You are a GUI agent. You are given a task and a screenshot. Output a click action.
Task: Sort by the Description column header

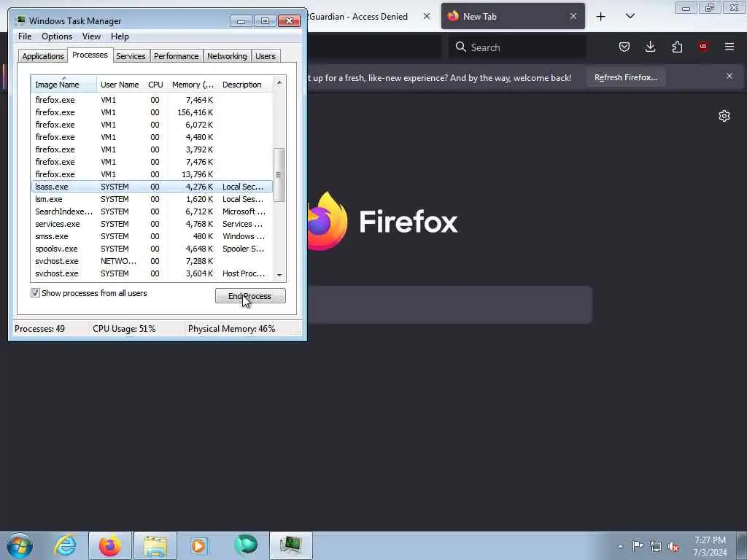click(245, 85)
